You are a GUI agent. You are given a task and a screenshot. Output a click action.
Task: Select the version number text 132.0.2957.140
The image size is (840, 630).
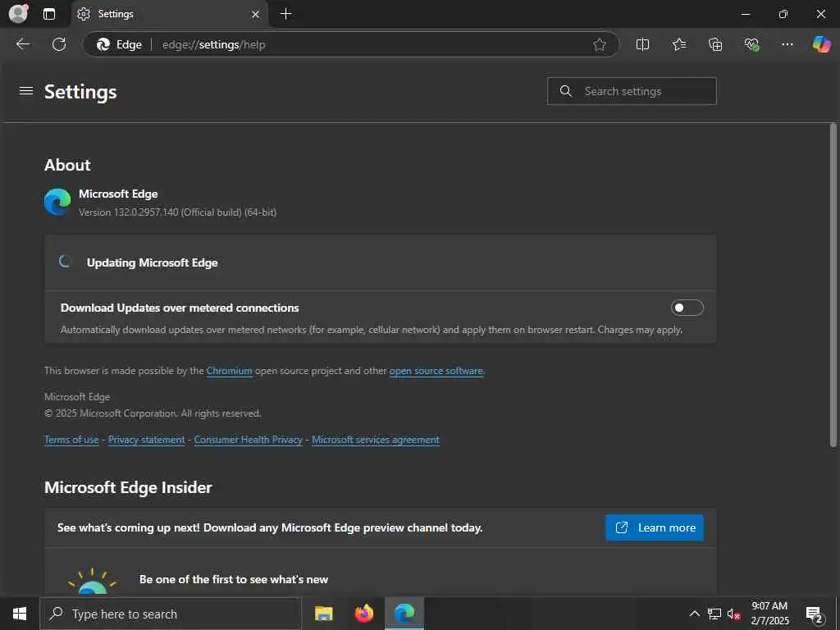coord(146,212)
